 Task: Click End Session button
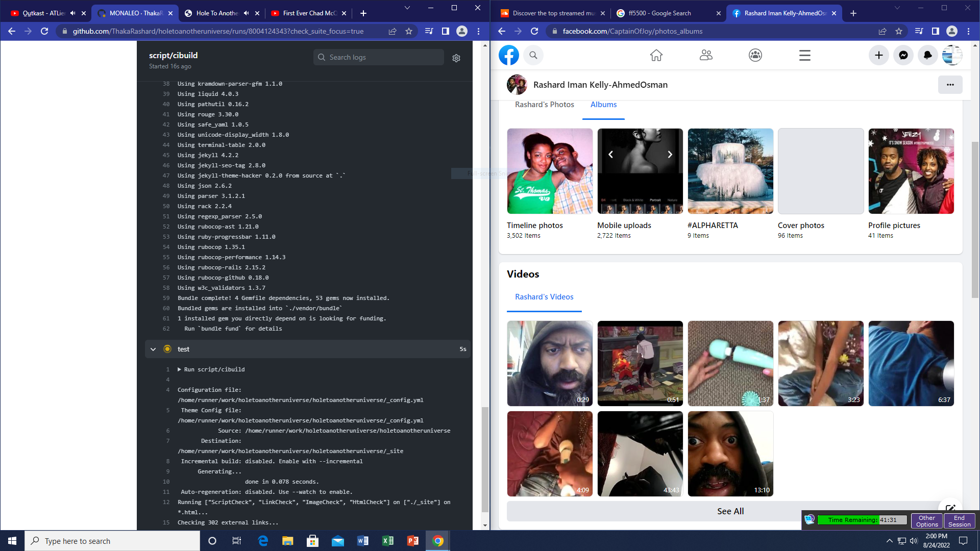(x=959, y=521)
